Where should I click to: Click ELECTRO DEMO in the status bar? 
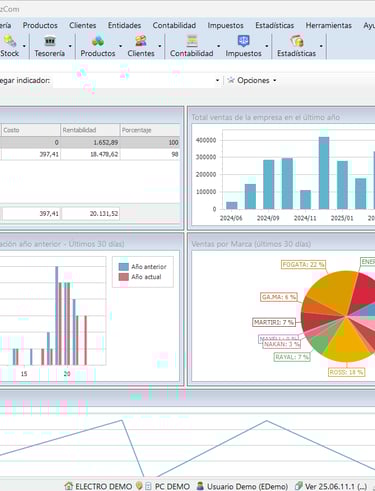(103, 486)
